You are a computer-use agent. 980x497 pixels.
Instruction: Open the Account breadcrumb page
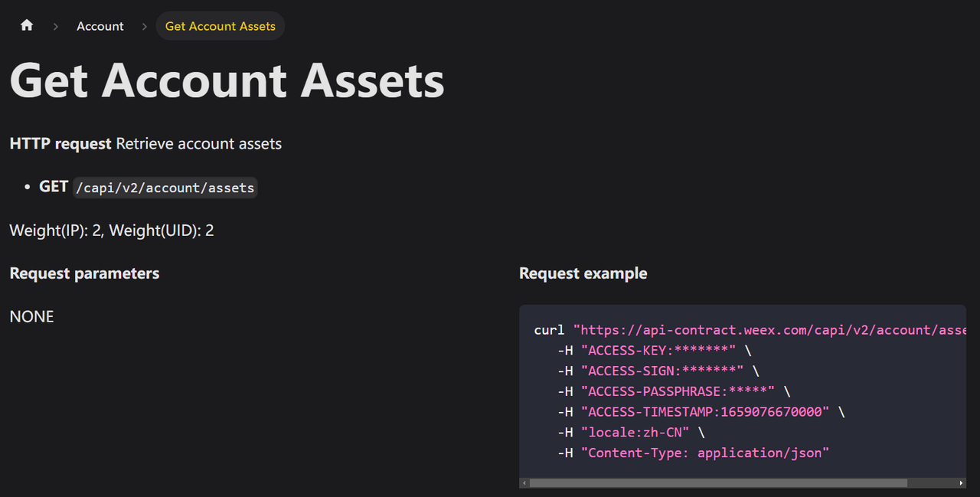[100, 25]
